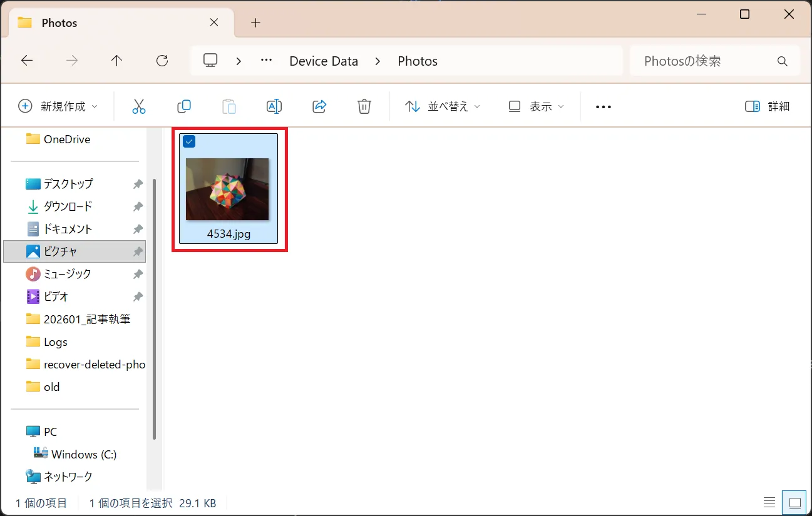
Task: Rename 4534.jpg using the rename icon
Action: [274, 106]
